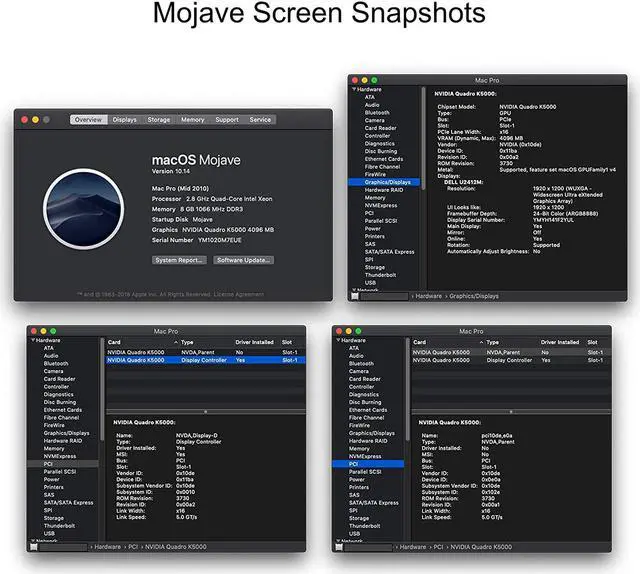Select the Overview tab
640x574 pixels.
point(88,120)
